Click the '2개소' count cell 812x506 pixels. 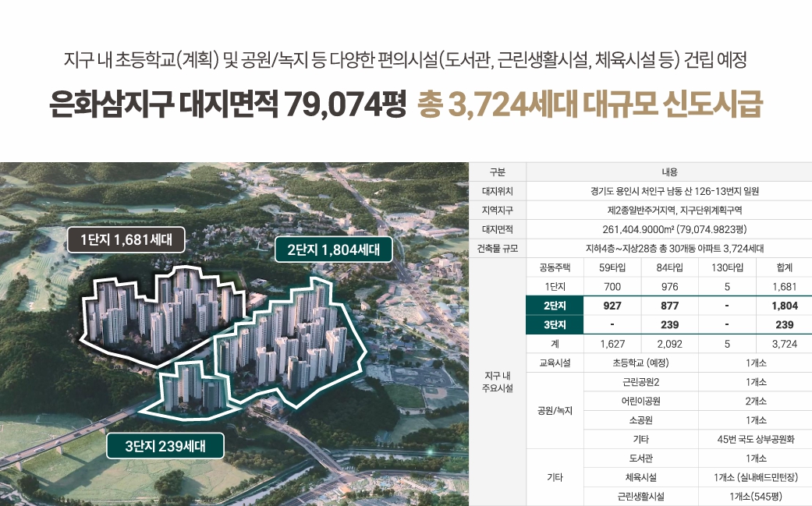[x=756, y=402]
